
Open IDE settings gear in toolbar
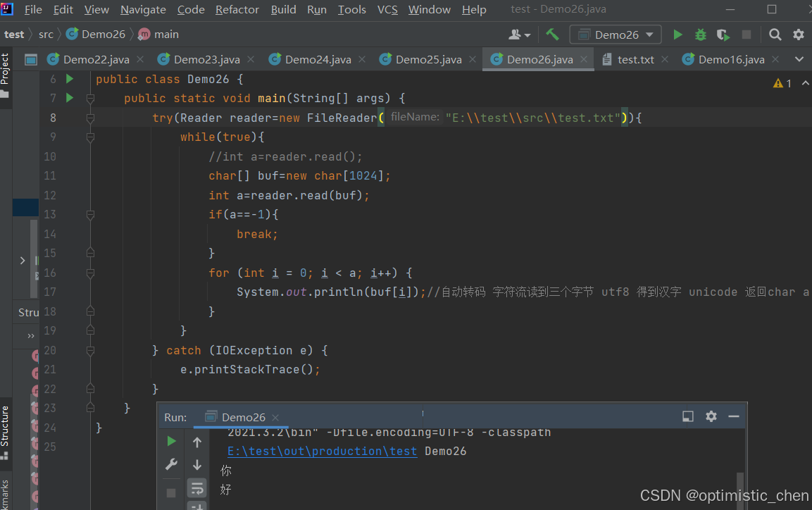799,35
